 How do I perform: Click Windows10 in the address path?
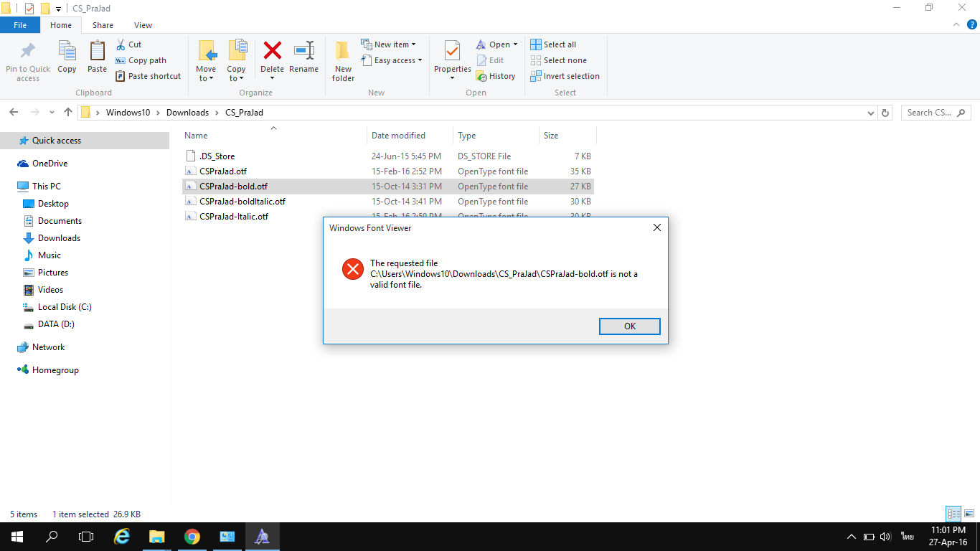click(128, 113)
